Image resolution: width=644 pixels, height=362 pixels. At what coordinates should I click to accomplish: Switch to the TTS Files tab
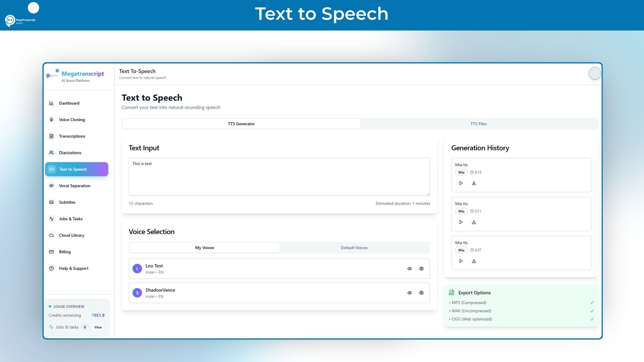[x=479, y=124]
